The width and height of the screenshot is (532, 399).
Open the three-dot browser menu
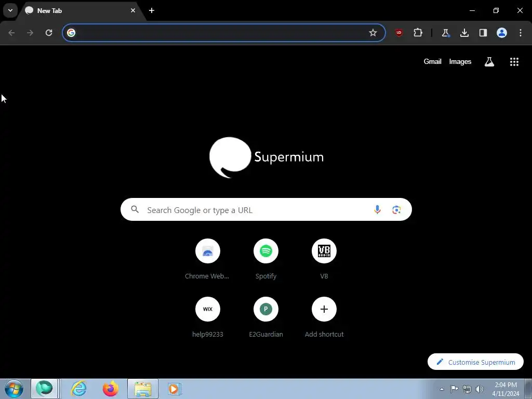[521, 33]
